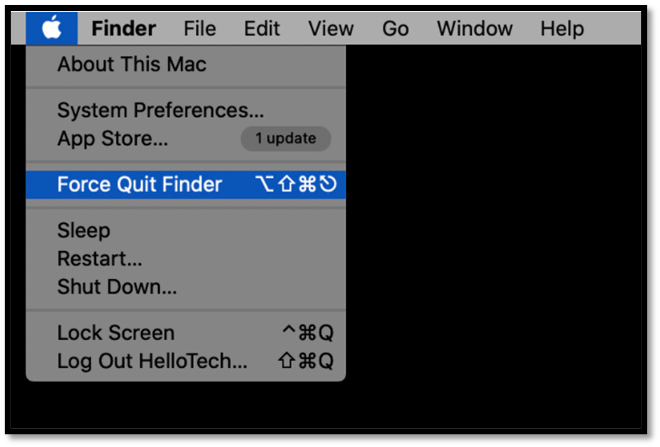Viewport: 660px width, 447px height.
Task: Open System Preferences from the menu
Action: (x=160, y=110)
